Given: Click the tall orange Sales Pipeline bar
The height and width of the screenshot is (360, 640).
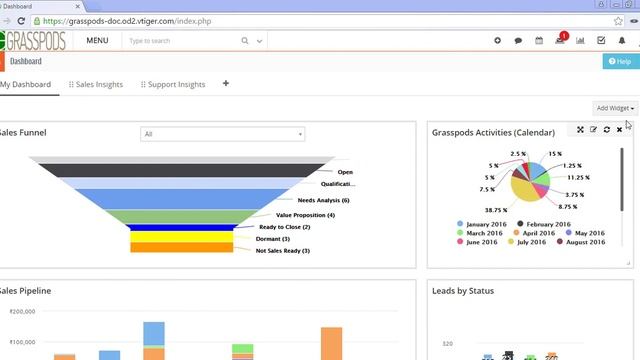Looking at the screenshot, I should coord(331,344).
